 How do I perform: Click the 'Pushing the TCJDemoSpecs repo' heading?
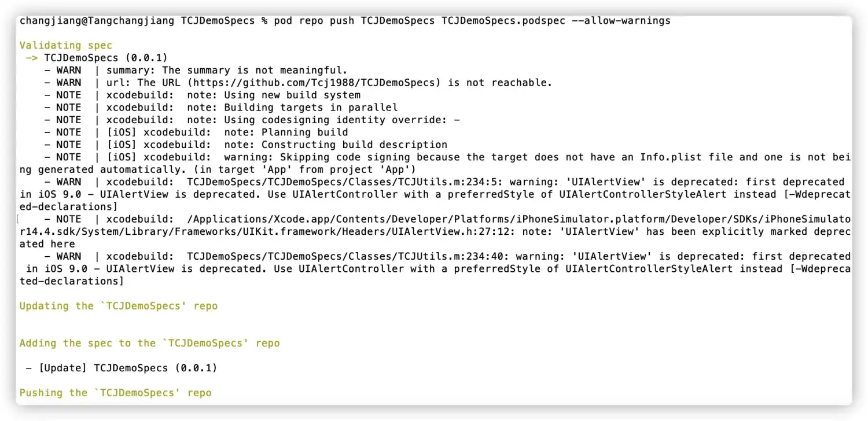click(115, 393)
